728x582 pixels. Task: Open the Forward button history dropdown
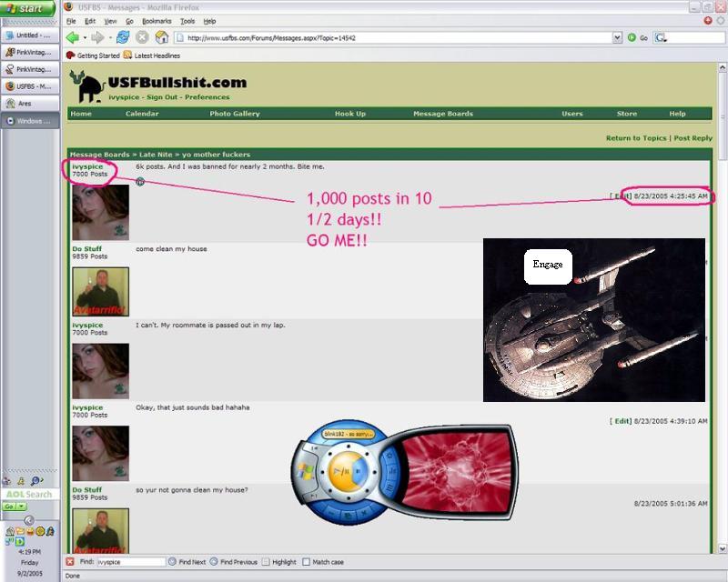(110, 38)
